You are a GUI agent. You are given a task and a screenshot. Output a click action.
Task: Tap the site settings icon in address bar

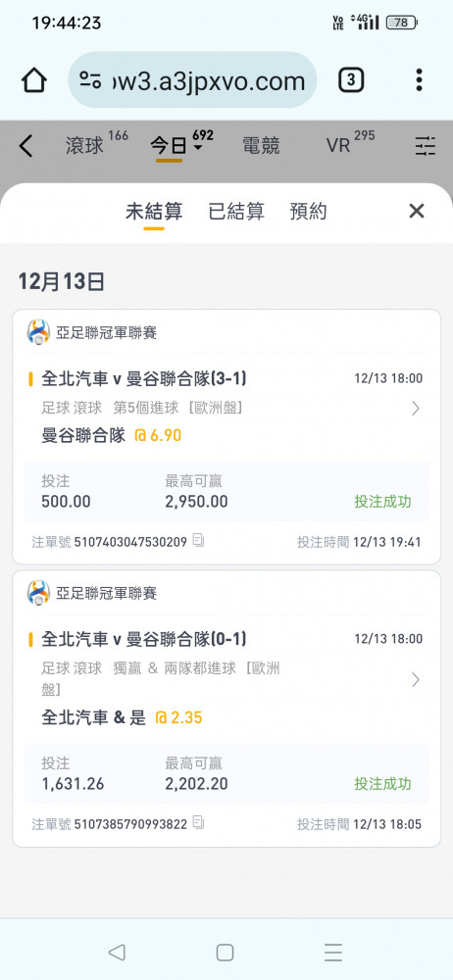point(91,80)
